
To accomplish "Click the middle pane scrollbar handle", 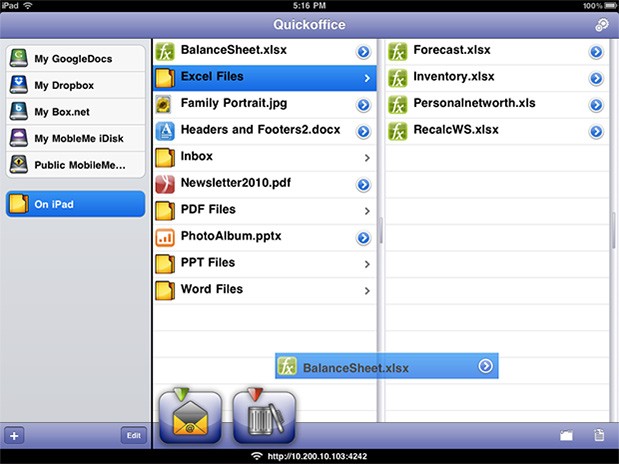I will point(381,230).
